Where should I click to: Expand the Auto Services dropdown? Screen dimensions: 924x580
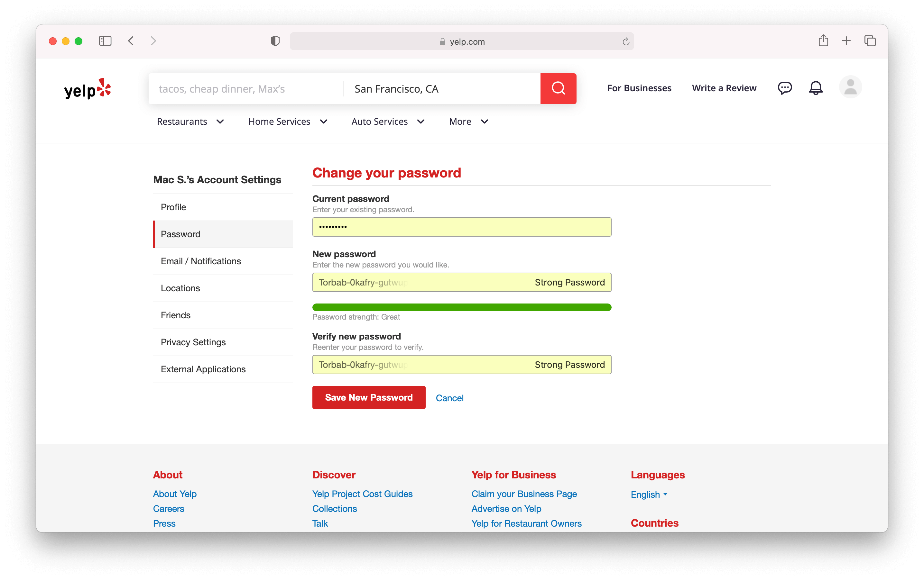[388, 122]
